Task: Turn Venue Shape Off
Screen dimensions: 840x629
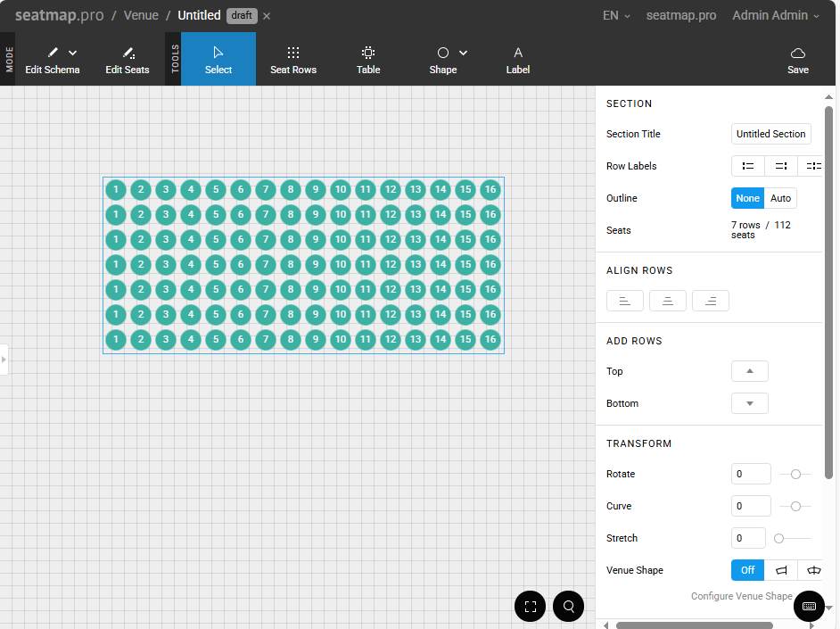Action: (748, 570)
